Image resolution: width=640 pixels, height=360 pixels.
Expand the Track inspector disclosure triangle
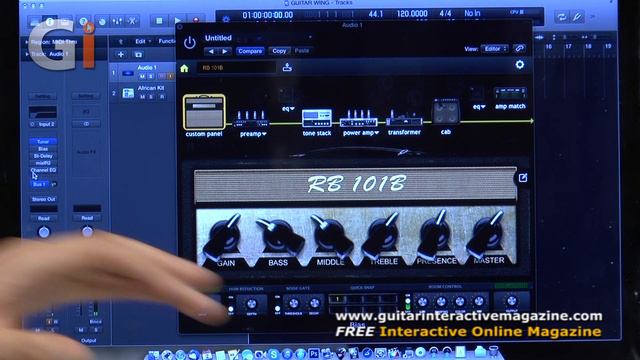point(27,54)
